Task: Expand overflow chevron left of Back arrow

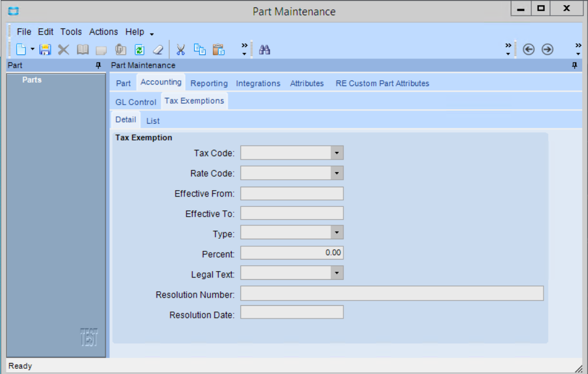Action: coord(508,49)
